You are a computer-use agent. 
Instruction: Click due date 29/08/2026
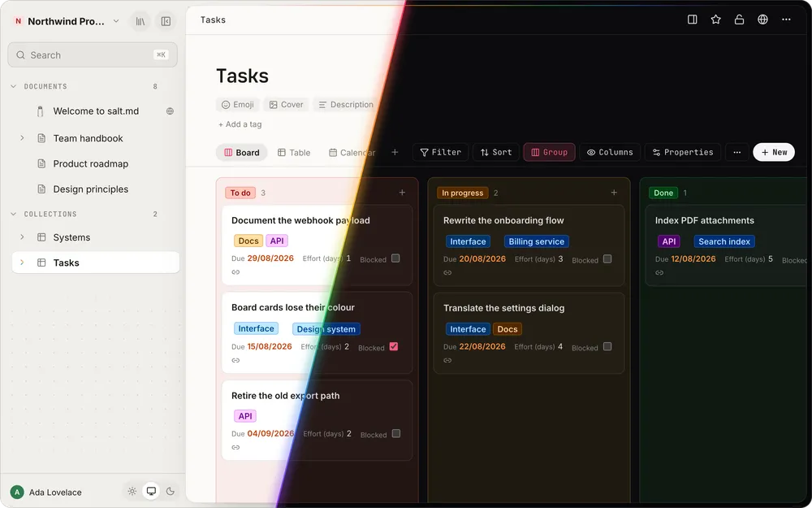click(270, 258)
